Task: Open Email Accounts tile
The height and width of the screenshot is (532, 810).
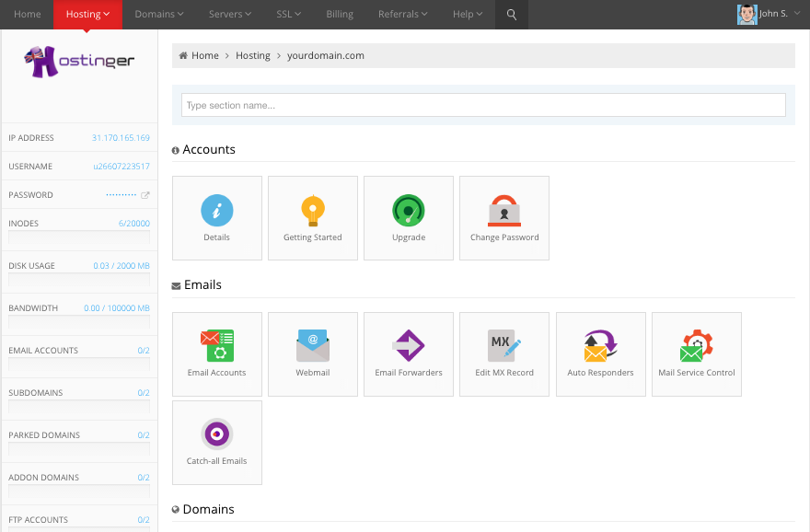Action: (x=217, y=354)
